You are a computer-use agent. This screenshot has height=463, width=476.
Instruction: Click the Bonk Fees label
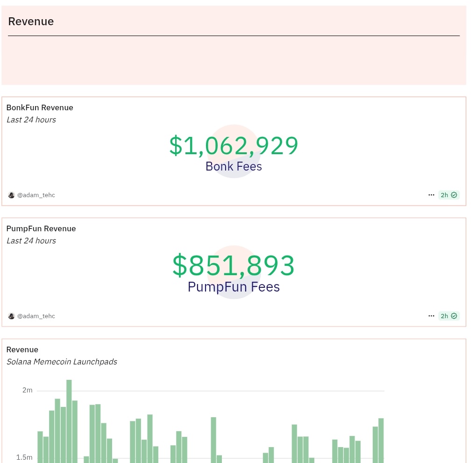click(234, 166)
